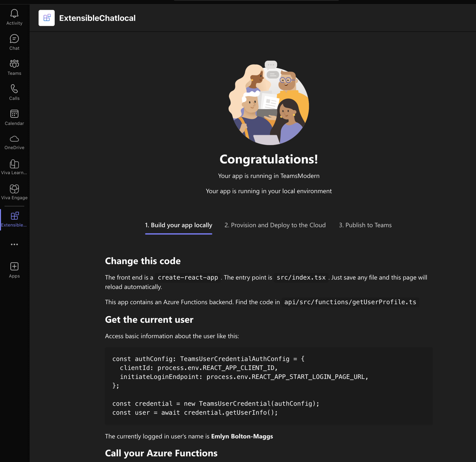The height and width of the screenshot is (462, 476).
Task: Click the 'api/src/functions/getUserProfile.ts' path
Action: [350, 302]
